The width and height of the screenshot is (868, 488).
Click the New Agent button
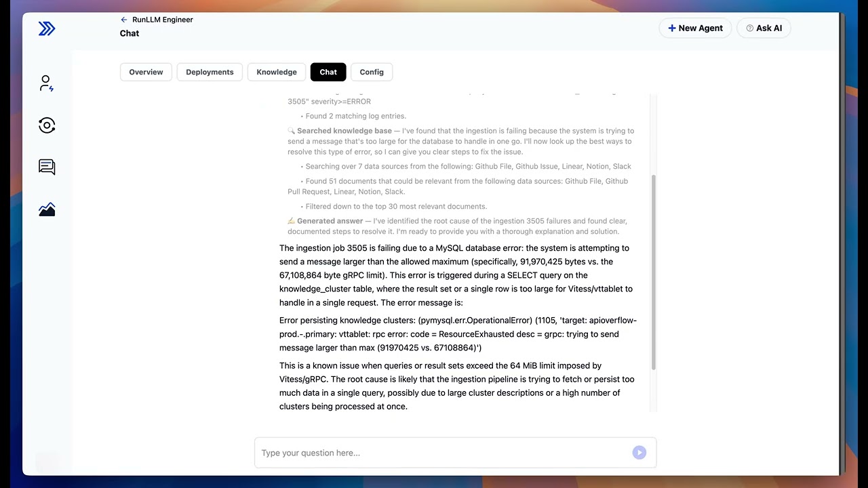tap(695, 28)
